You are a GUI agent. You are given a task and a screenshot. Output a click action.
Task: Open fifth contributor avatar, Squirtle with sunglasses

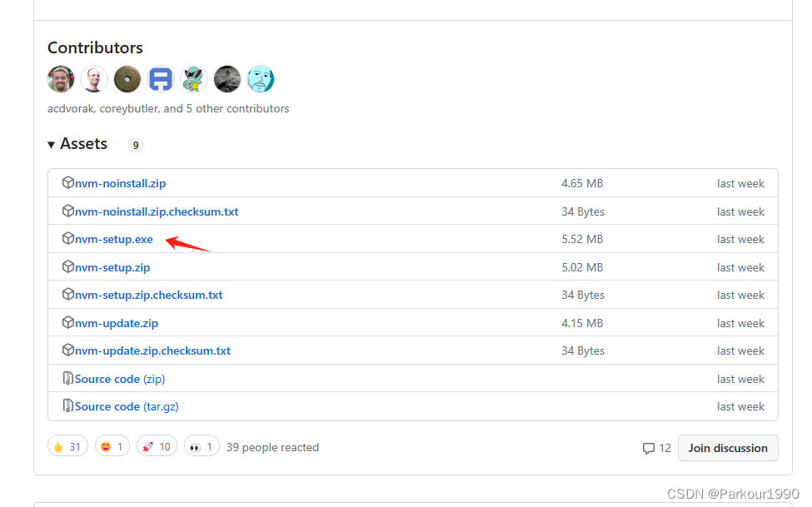tap(194, 79)
